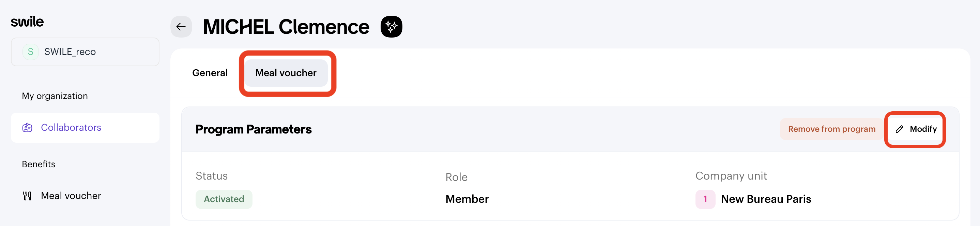Viewport: 980px width, 226px height.
Task: Switch to the General tab
Action: click(x=210, y=73)
